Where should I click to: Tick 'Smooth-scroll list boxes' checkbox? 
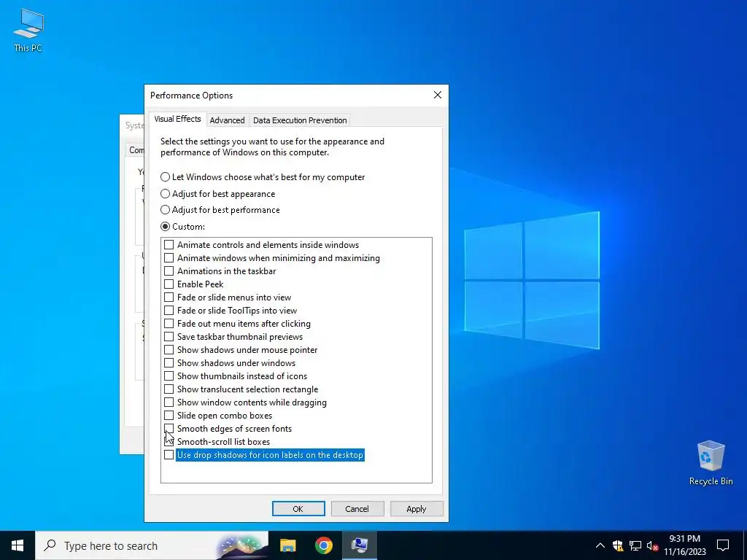[x=169, y=441]
